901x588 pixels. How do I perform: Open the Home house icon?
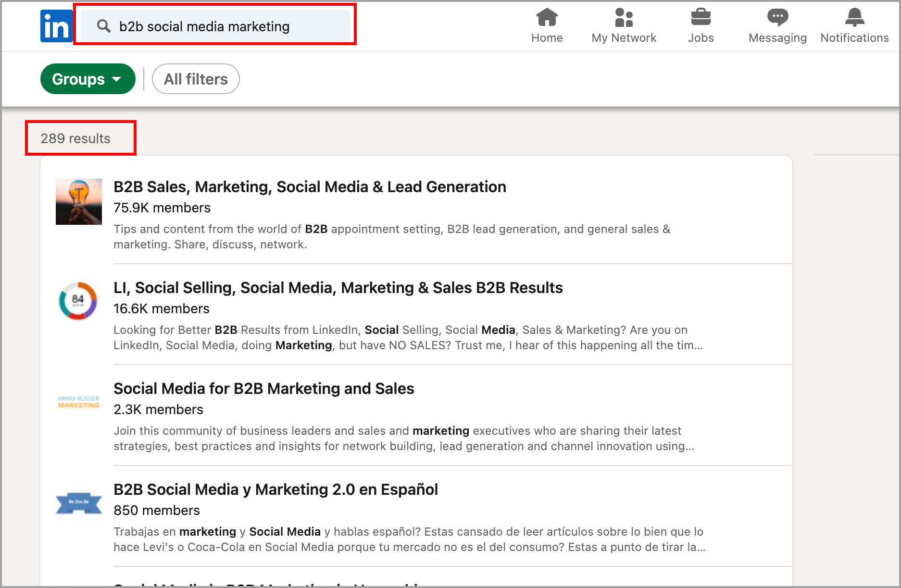click(x=547, y=18)
